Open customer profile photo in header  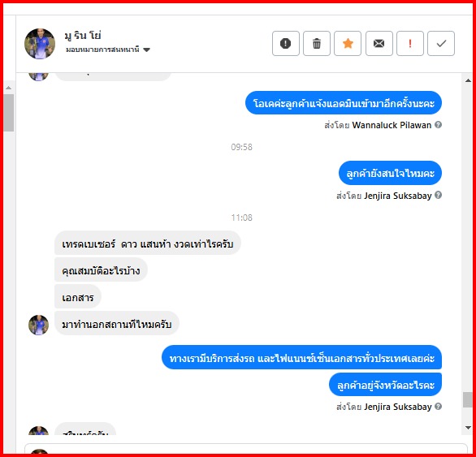click(x=40, y=44)
